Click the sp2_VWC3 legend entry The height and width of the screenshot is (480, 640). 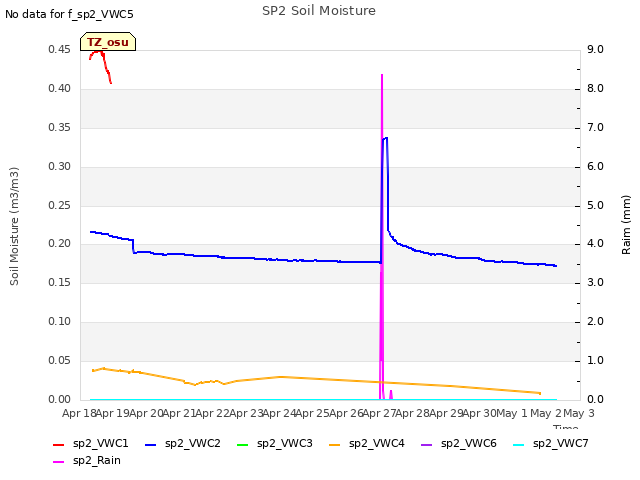(275, 443)
